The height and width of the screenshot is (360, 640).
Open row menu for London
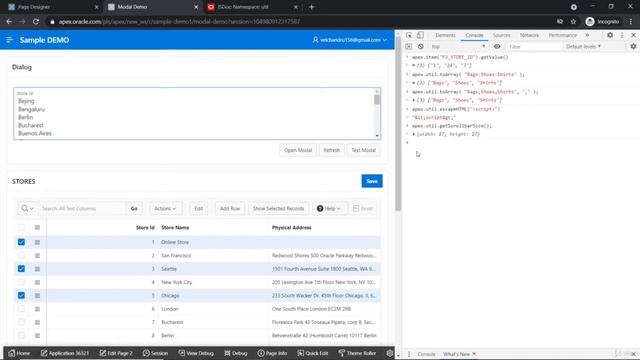(37, 309)
